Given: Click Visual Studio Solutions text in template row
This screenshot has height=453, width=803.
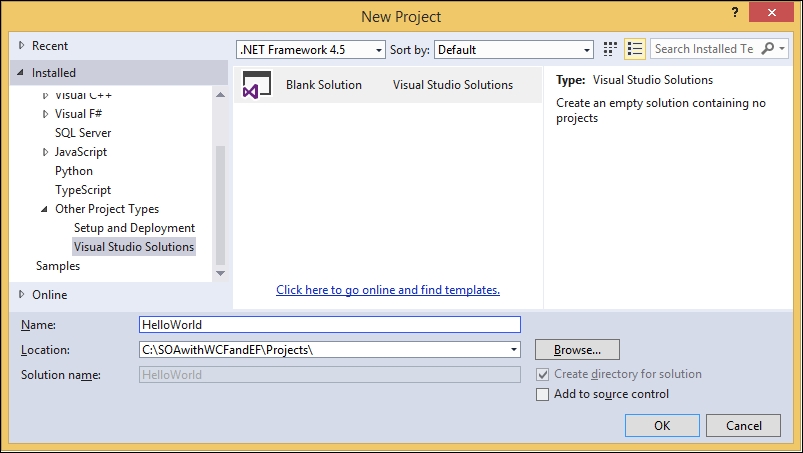Looking at the screenshot, I should (453, 85).
